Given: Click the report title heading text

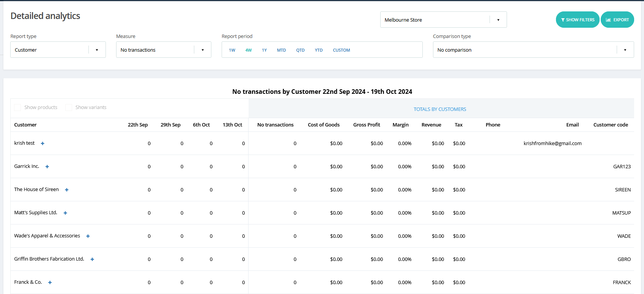Looking at the screenshot, I should tap(322, 92).
